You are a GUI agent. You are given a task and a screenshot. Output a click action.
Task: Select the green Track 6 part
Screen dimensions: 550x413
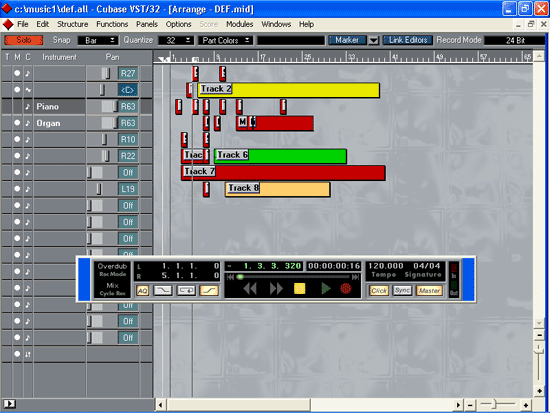click(280, 156)
